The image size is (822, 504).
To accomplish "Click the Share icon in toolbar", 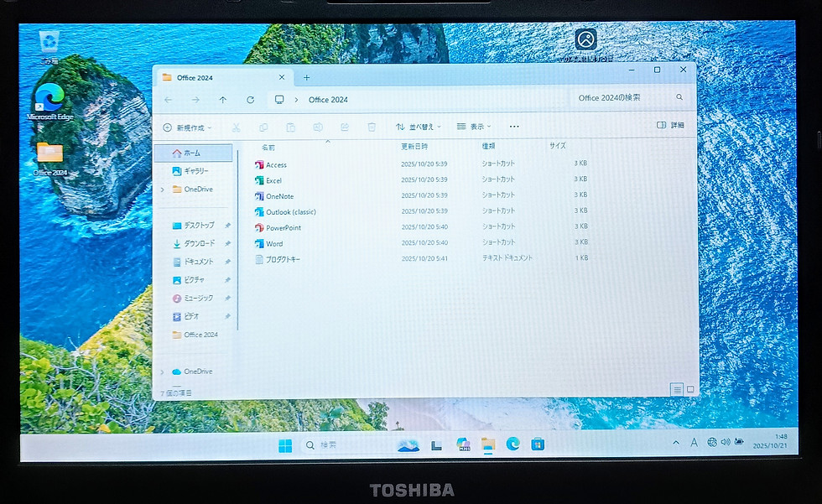I will 345,127.
